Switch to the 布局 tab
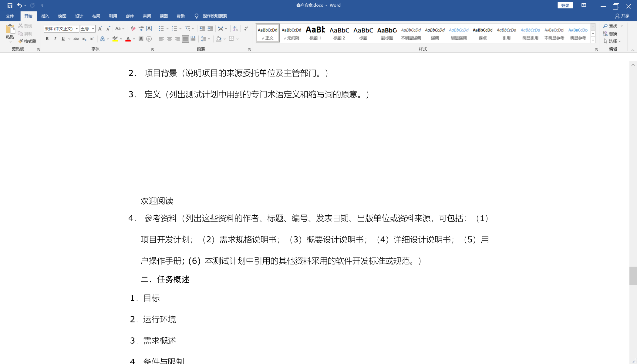The height and width of the screenshot is (364, 637). pyautogui.click(x=96, y=16)
